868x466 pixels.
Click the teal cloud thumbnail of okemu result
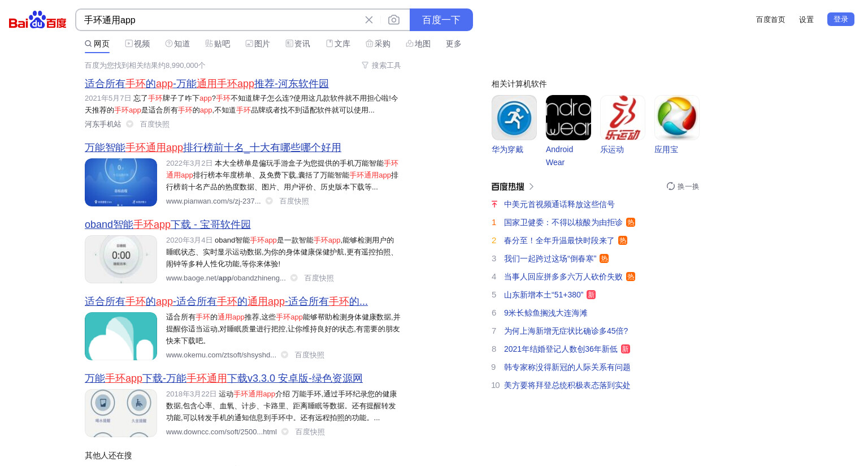pyautogui.click(x=121, y=336)
